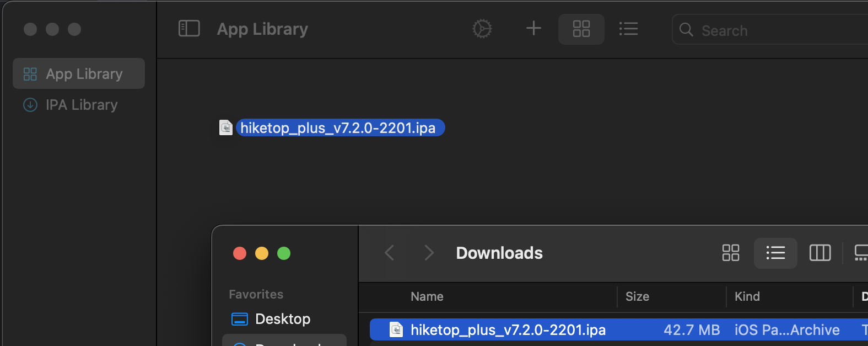
Task: Click the plus icon to add an app
Action: pos(533,29)
